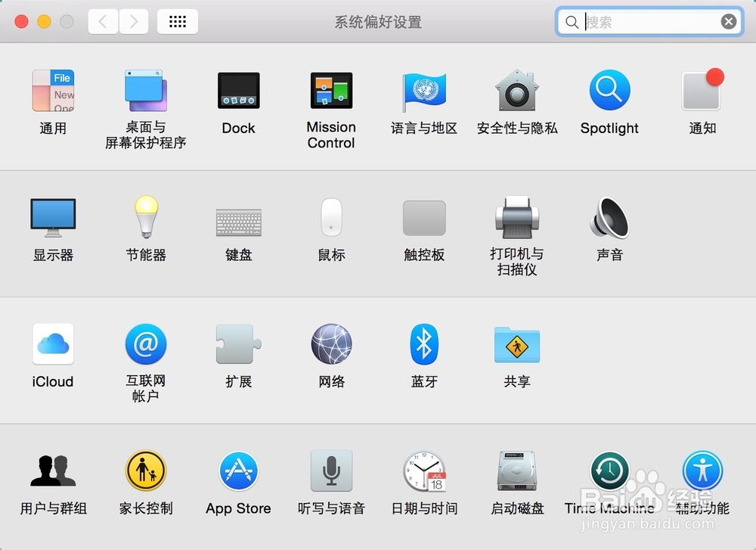
Task: Open 互联网帐户 @ icon
Action: tap(146, 344)
